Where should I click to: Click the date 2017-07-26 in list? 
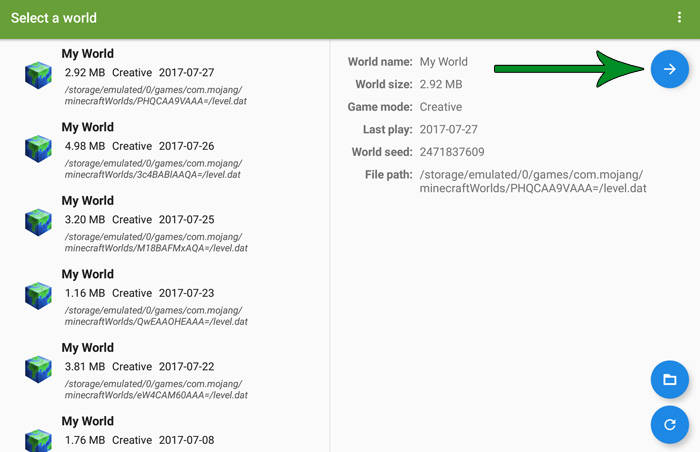187,146
